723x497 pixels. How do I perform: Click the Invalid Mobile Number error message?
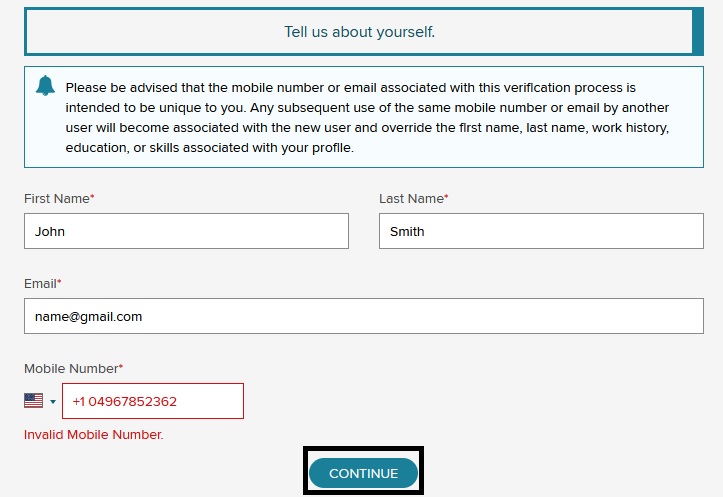coord(94,435)
